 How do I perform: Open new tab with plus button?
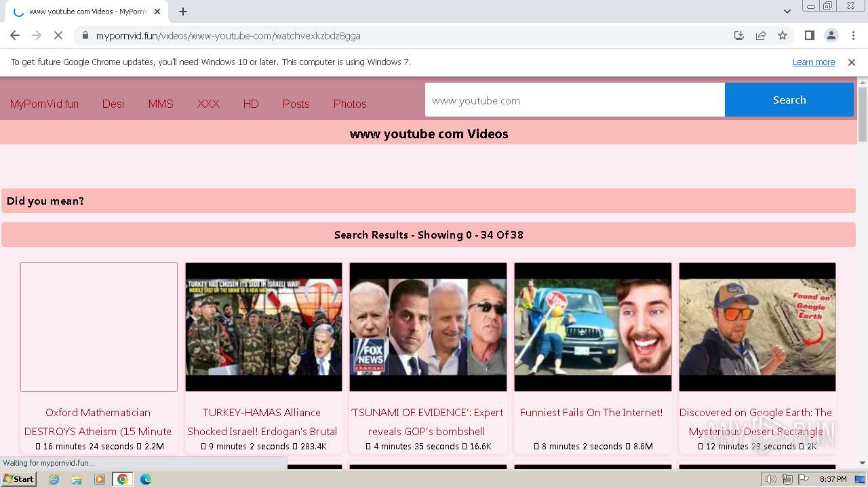pyautogui.click(x=183, y=12)
